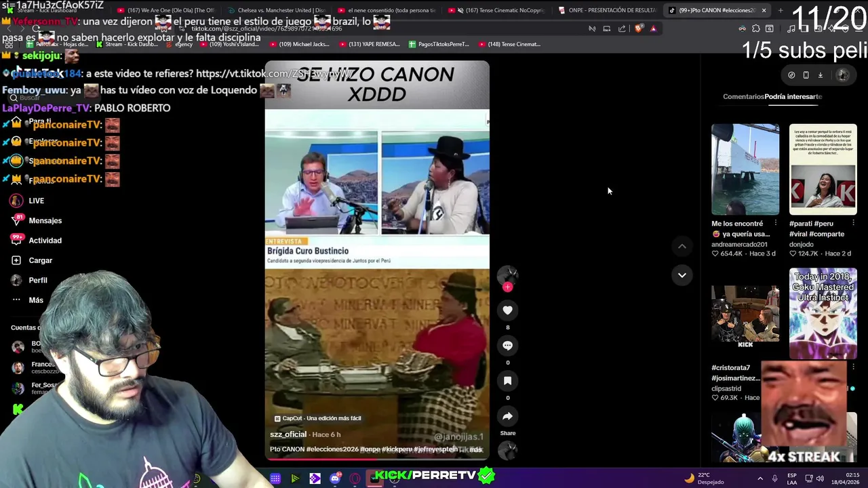868x488 pixels.
Task: Open the (148) Tense Cinemat... bookmark
Action: point(509,44)
